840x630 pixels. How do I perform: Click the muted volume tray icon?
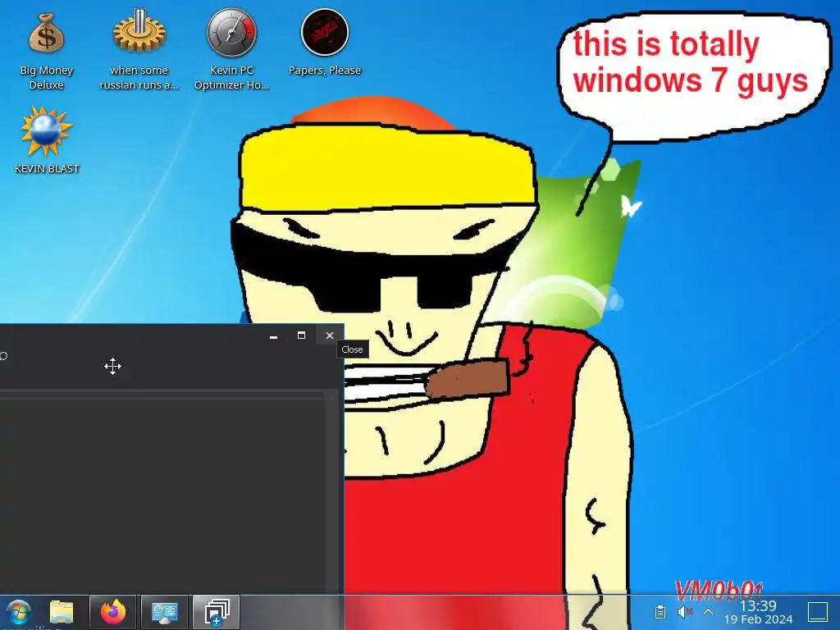(x=684, y=611)
